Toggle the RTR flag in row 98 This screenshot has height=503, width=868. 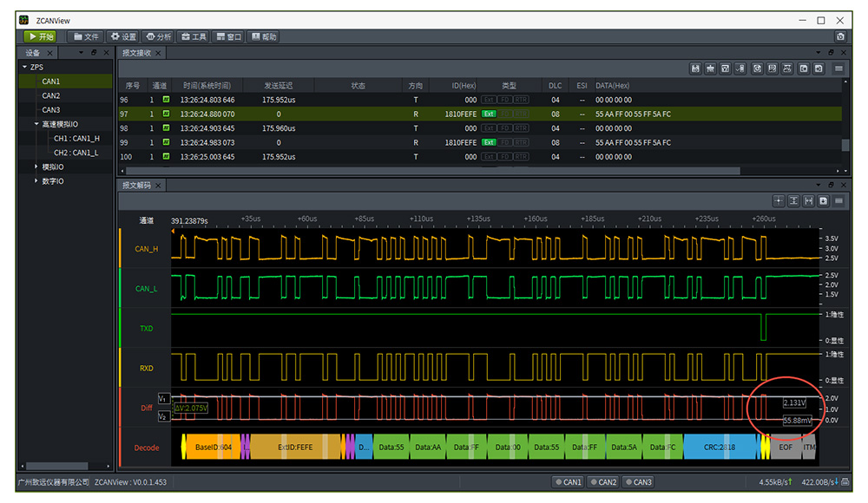tap(521, 127)
